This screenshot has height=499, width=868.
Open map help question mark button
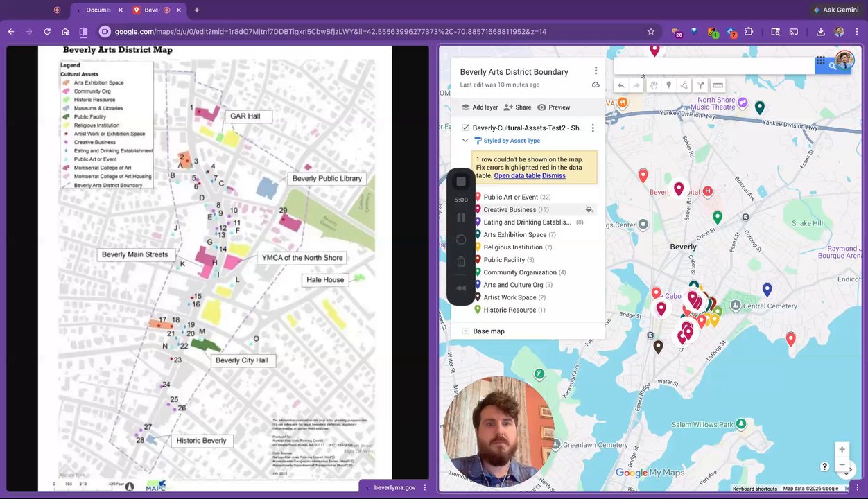click(x=824, y=466)
